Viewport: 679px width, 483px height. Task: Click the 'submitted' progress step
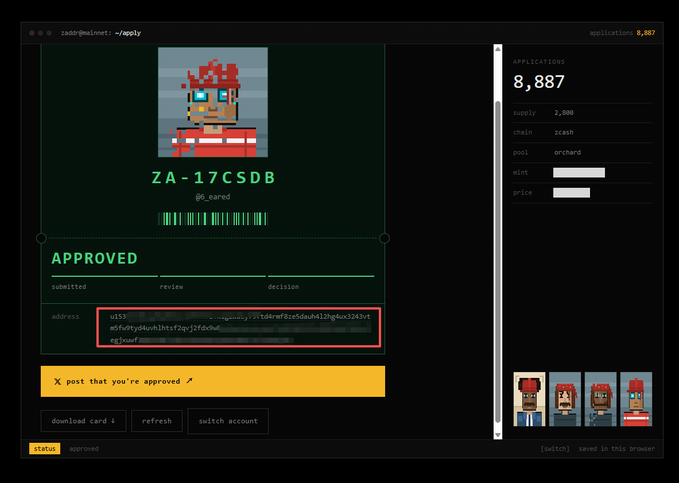[69, 287]
